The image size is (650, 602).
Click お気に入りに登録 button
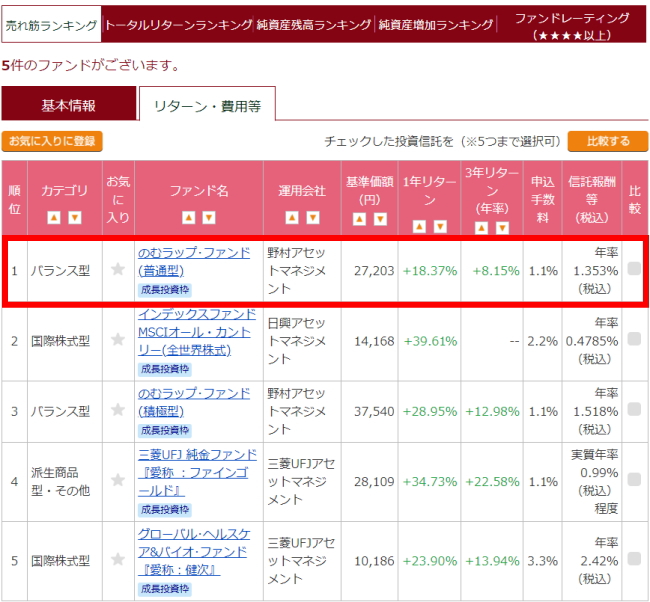pos(52,141)
